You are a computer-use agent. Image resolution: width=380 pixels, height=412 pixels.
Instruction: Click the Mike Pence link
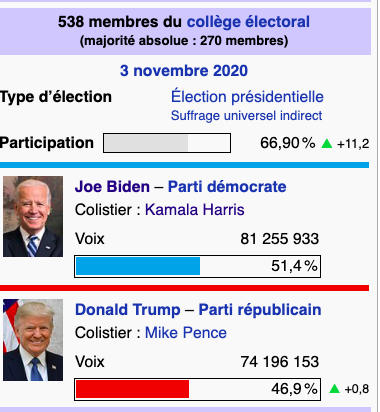186,333
